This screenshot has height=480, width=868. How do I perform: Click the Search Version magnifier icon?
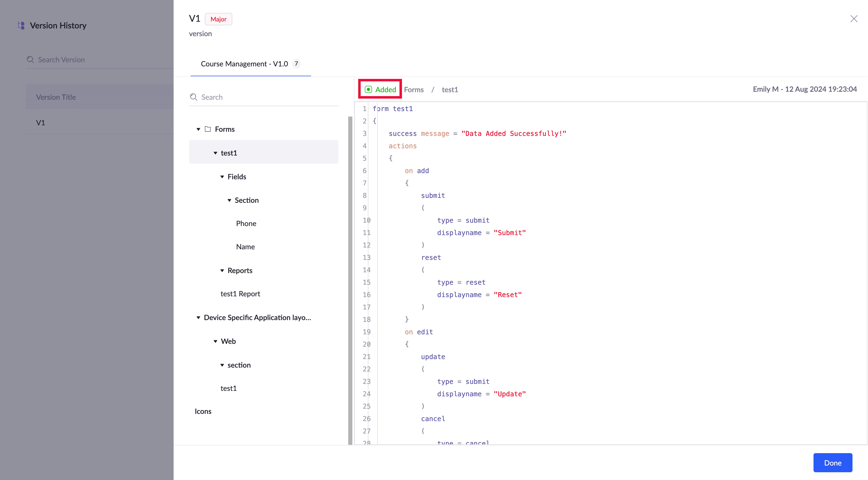30,60
